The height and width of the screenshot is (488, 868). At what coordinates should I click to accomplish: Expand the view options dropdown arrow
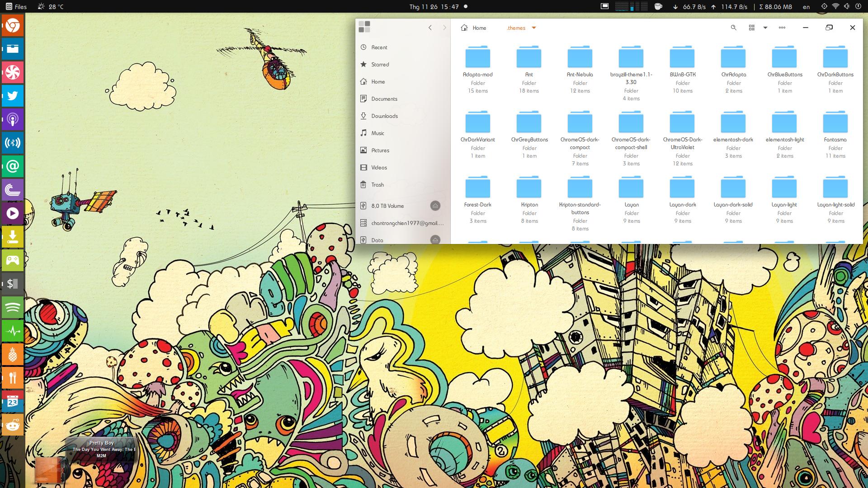point(765,28)
